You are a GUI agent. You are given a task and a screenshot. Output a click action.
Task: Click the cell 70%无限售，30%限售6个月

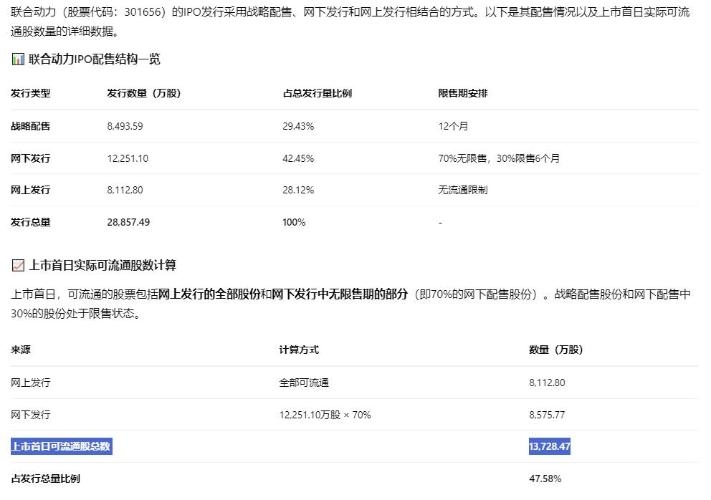499,159
